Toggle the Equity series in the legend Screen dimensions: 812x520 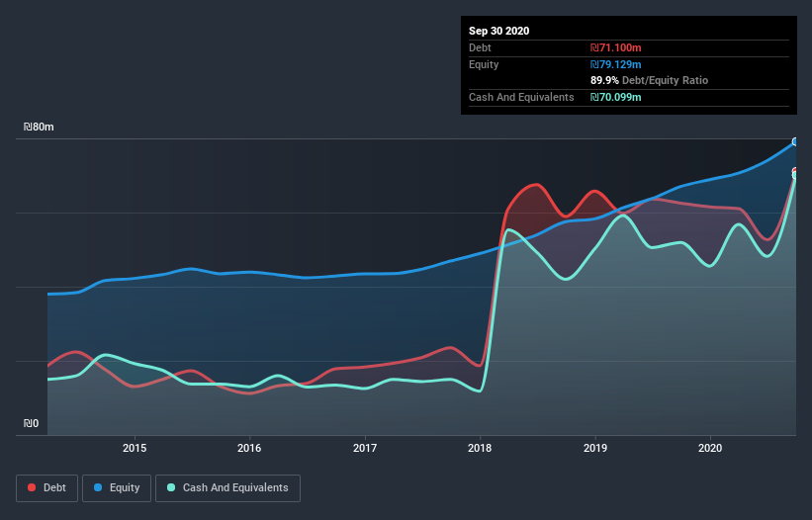(x=117, y=488)
